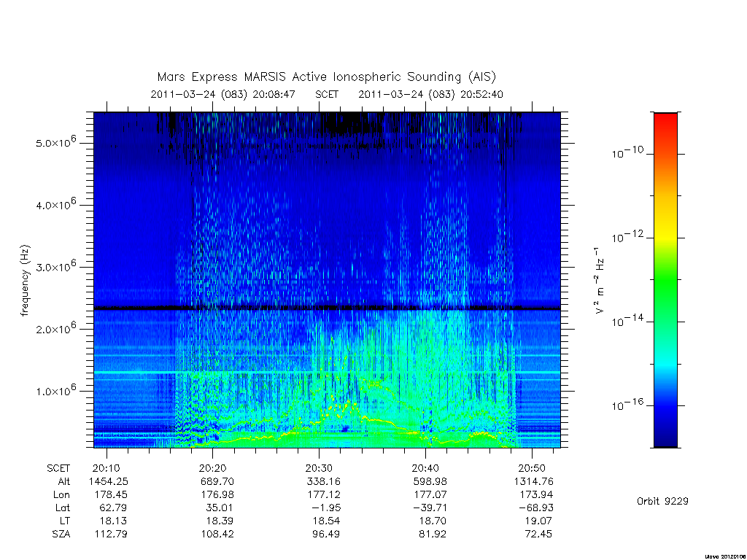Click the 'Lat' row header

pos(62,507)
